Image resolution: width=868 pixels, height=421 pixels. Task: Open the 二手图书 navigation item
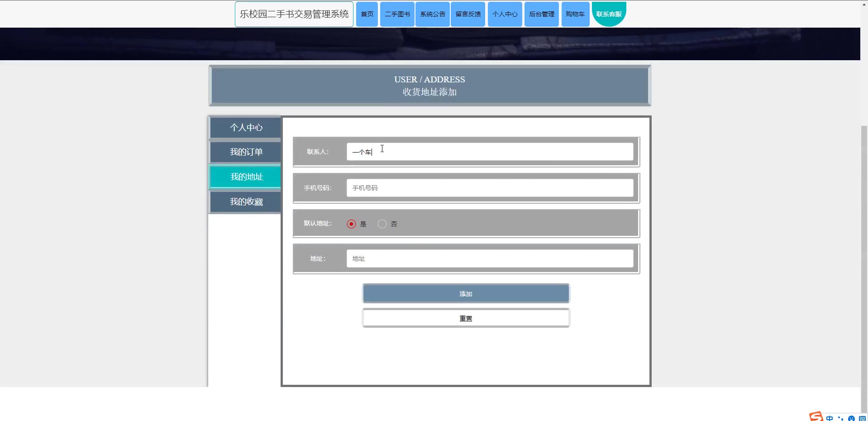point(397,14)
